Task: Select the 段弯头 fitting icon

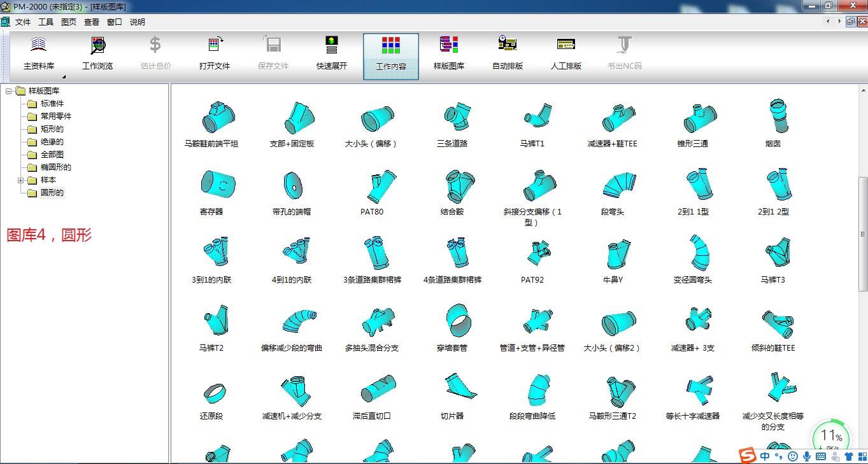Action: click(x=618, y=185)
